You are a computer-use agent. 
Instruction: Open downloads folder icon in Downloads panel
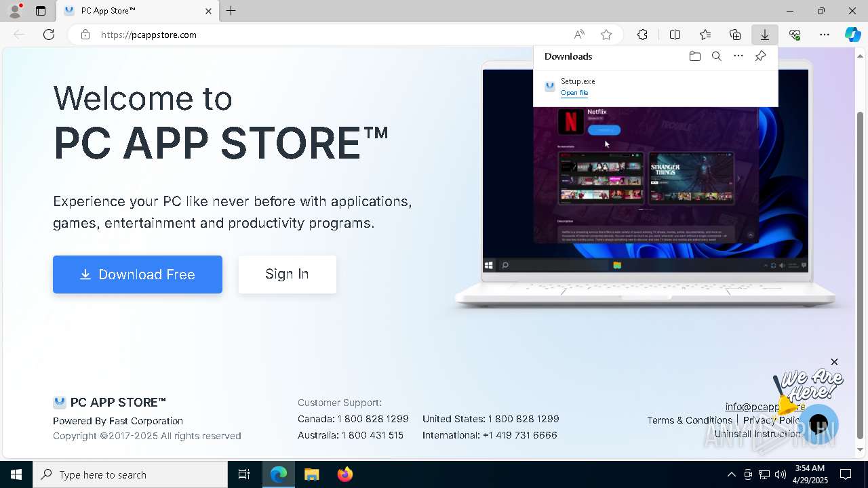pyautogui.click(x=694, y=56)
